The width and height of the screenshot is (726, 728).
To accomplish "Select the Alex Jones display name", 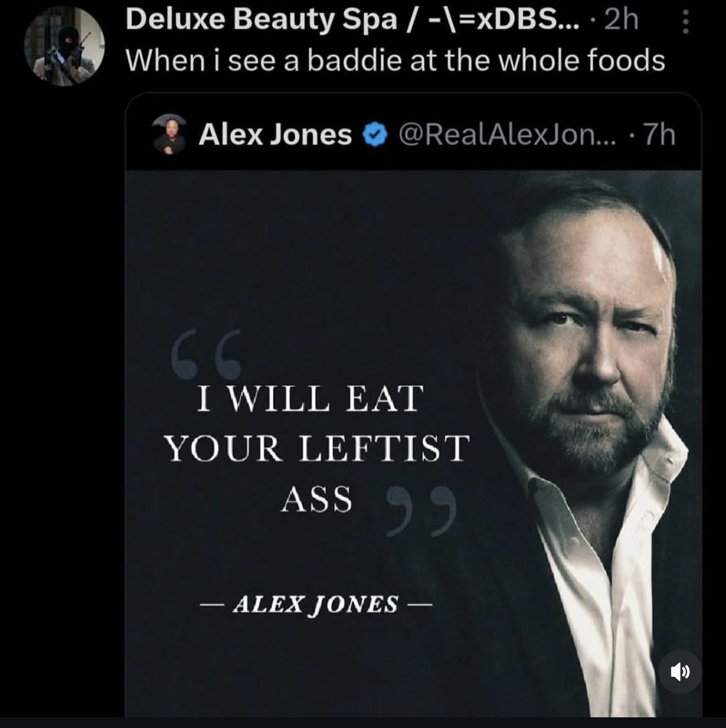I will tap(275, 135).
